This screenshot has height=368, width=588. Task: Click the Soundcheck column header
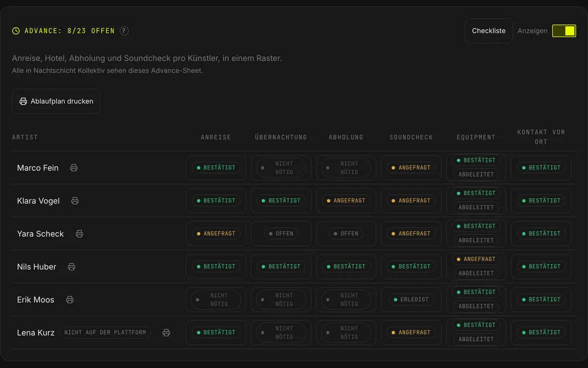pyautogui.click(x=411, y=137)
